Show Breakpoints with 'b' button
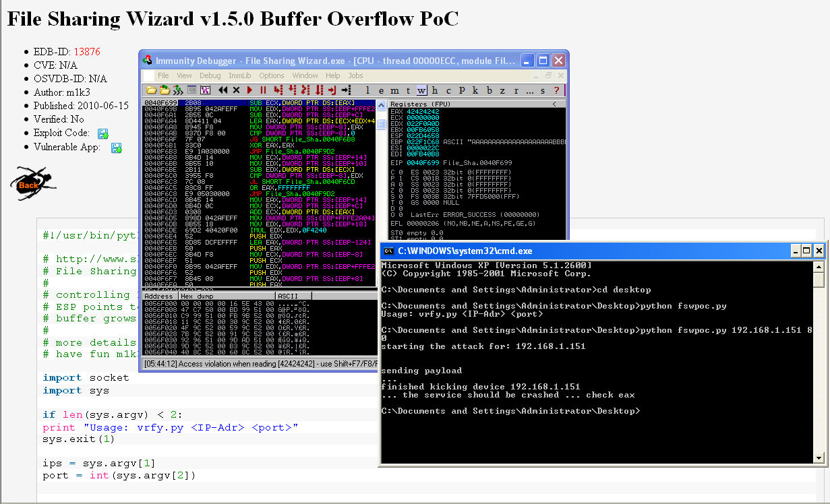Screen dimensions: 830x504 click(490, 90)
